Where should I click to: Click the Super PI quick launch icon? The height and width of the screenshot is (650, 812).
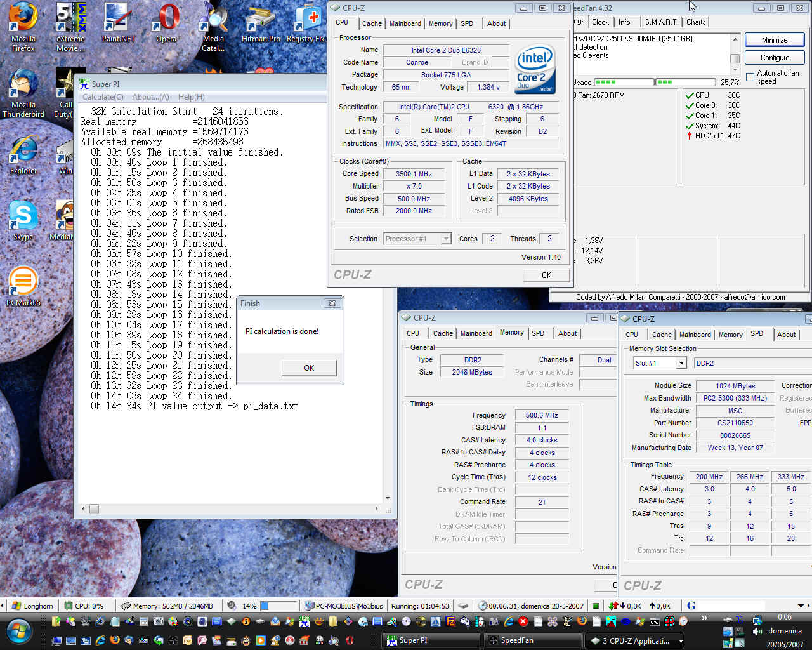point(304,621)
